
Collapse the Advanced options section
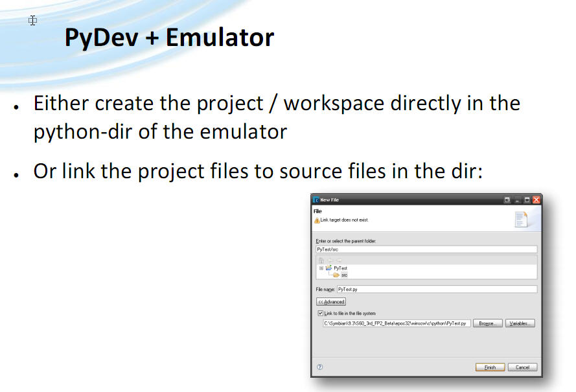(331, 302)
